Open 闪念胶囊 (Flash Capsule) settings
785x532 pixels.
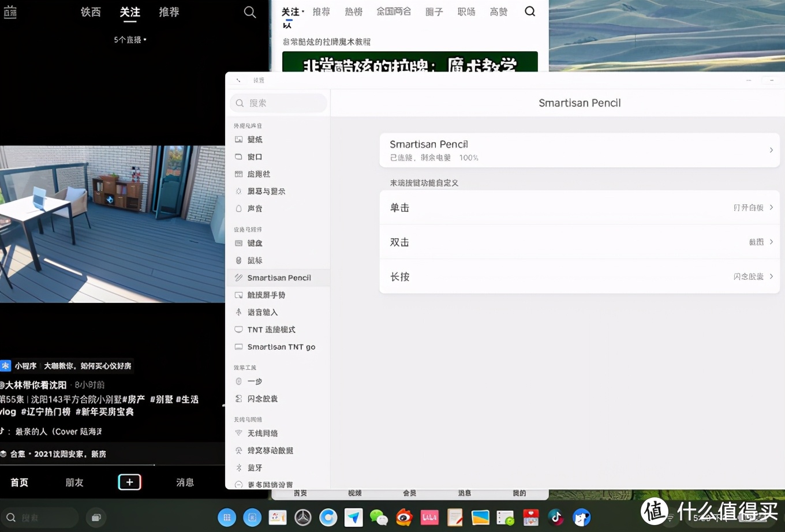tap(262, 399)
